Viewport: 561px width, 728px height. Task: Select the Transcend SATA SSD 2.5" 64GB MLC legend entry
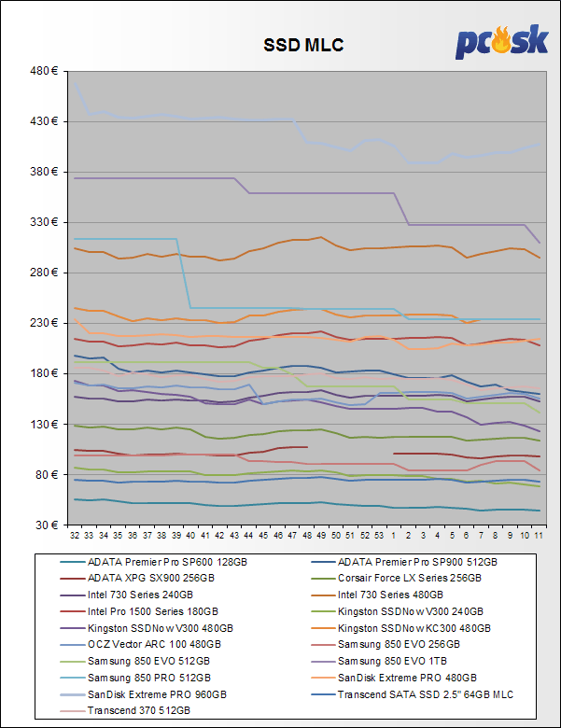click(413, 694)
